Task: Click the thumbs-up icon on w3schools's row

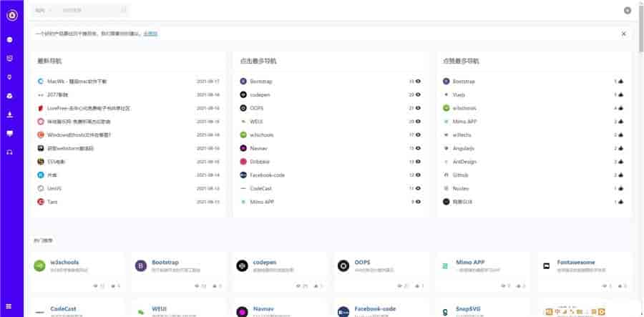Action: pos(620,108)
